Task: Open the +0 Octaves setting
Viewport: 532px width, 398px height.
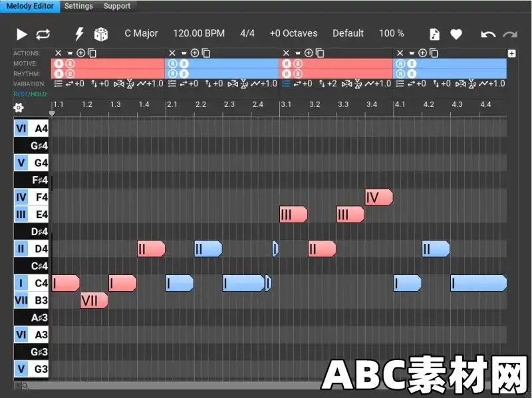Action: [293, 33]
